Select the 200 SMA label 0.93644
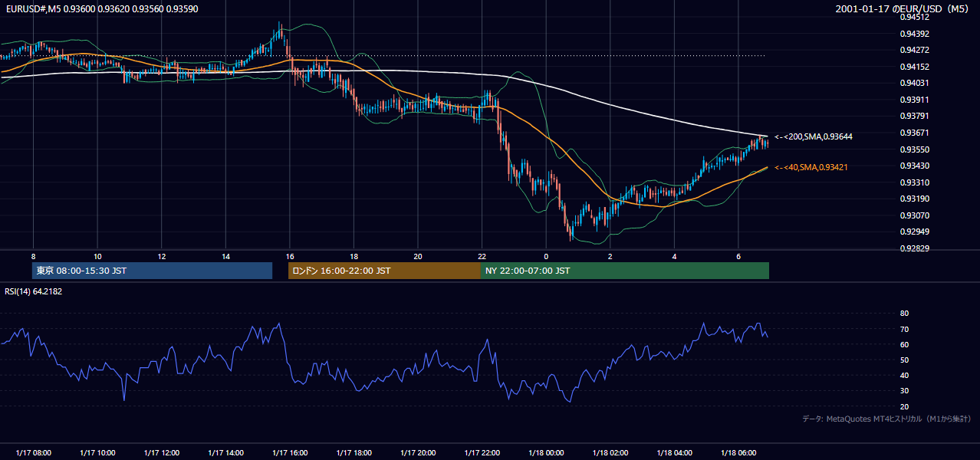This screenshot has height=460, width=980. tap(814, 136)
